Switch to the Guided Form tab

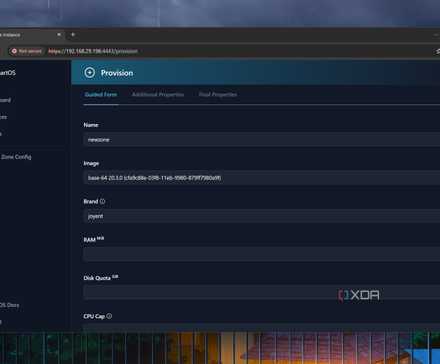(101, 95)
